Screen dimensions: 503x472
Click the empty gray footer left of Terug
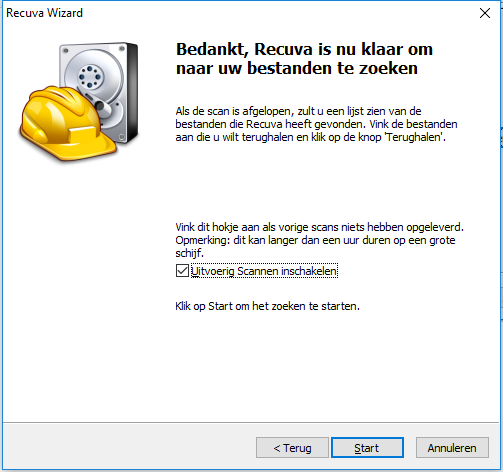(x=129, y=447)
